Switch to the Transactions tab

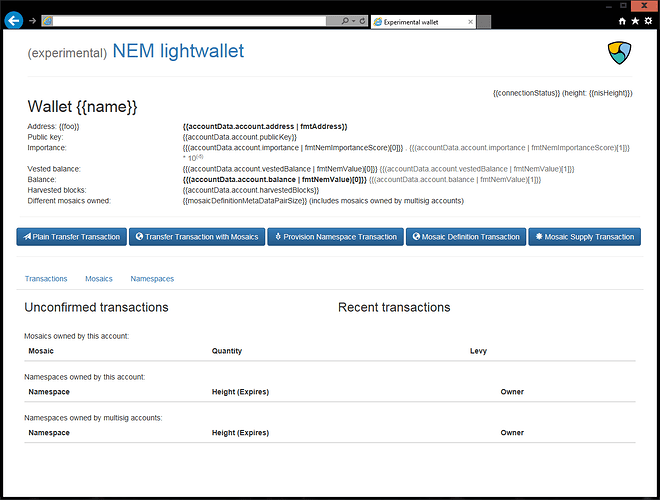[46, 279]
